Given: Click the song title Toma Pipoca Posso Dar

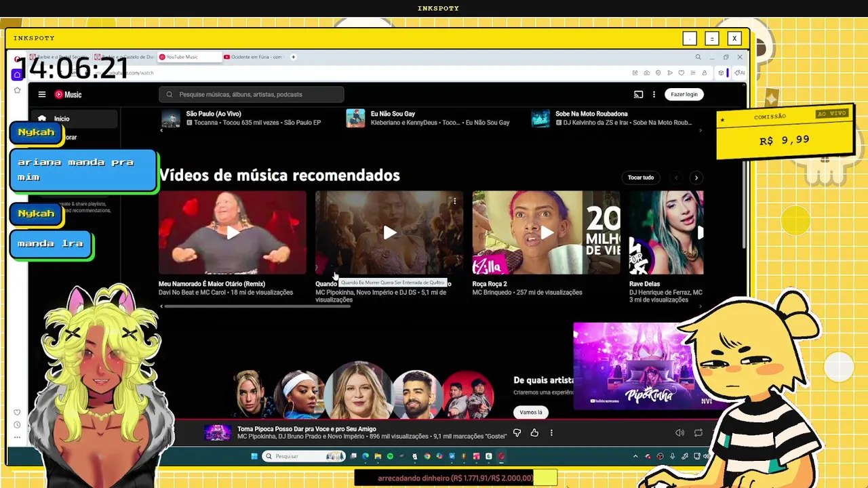Looking at the screenshot, I should click(x=307, y=429).
